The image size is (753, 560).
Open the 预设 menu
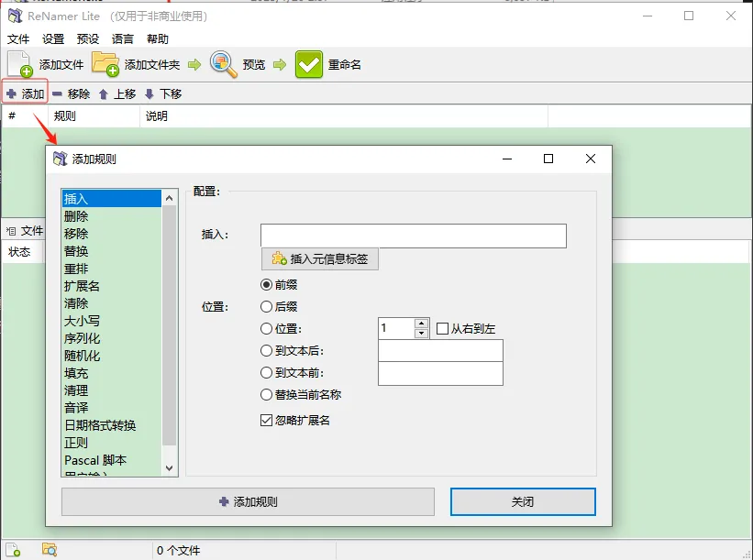88,38
